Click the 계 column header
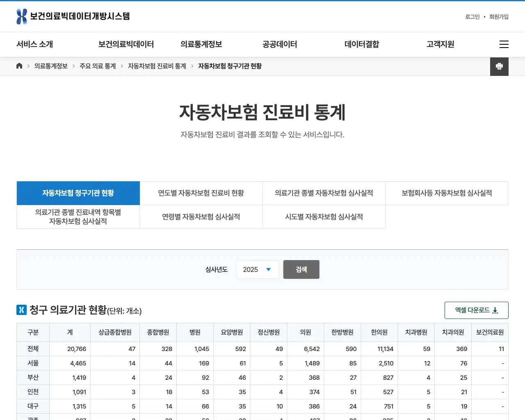 click(x=70, y=332)
